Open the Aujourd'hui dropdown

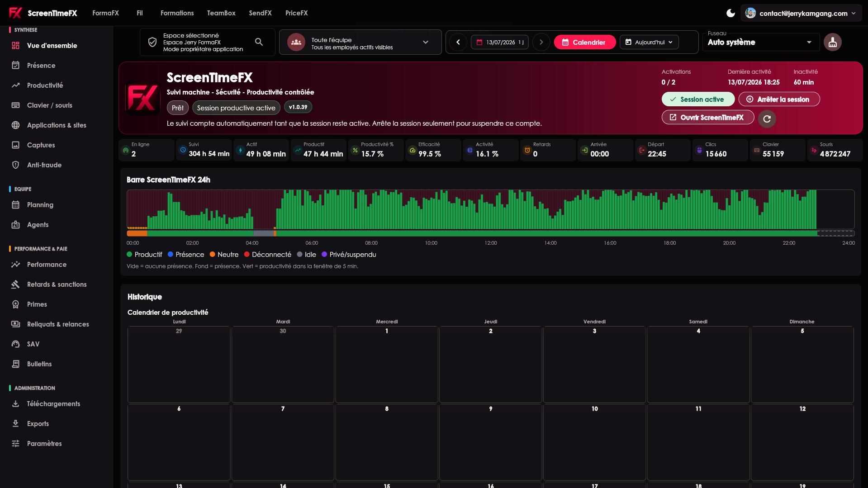[x=649, y=42]
